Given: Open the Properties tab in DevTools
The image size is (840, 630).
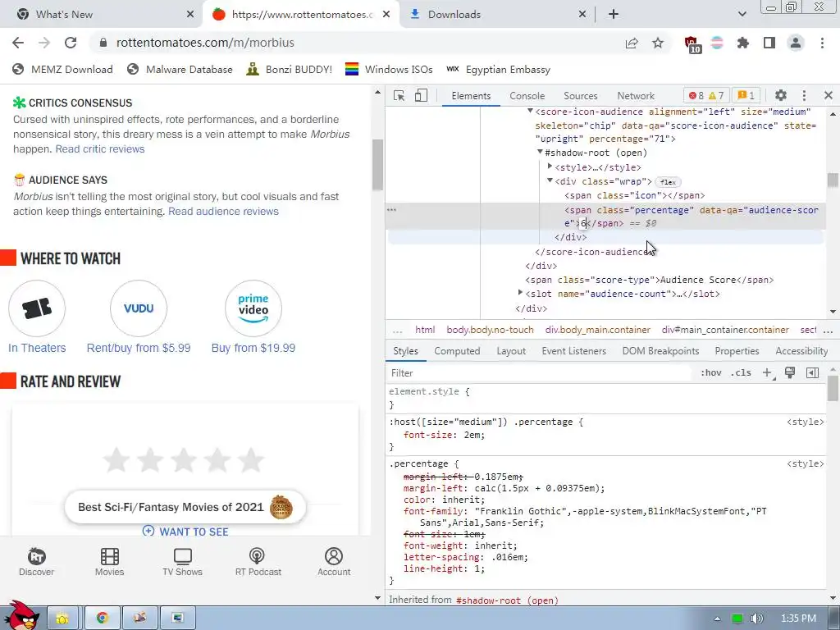Looking at the screenshot, I should tap(737, 351).
